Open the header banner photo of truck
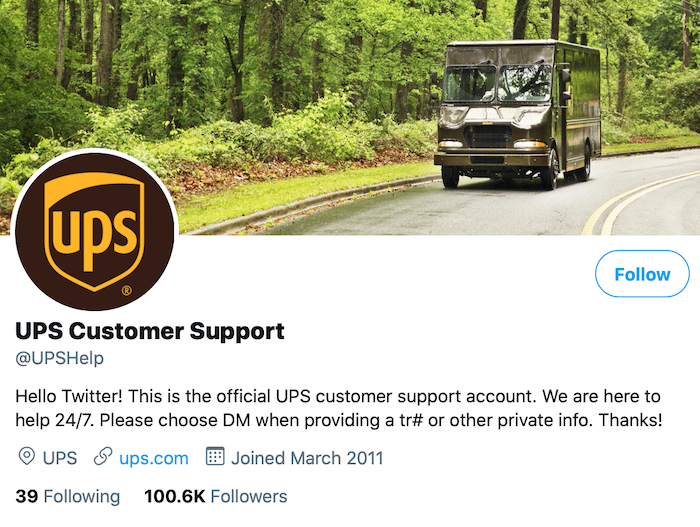Screen dimensions: 700x527 coord(350,117)
